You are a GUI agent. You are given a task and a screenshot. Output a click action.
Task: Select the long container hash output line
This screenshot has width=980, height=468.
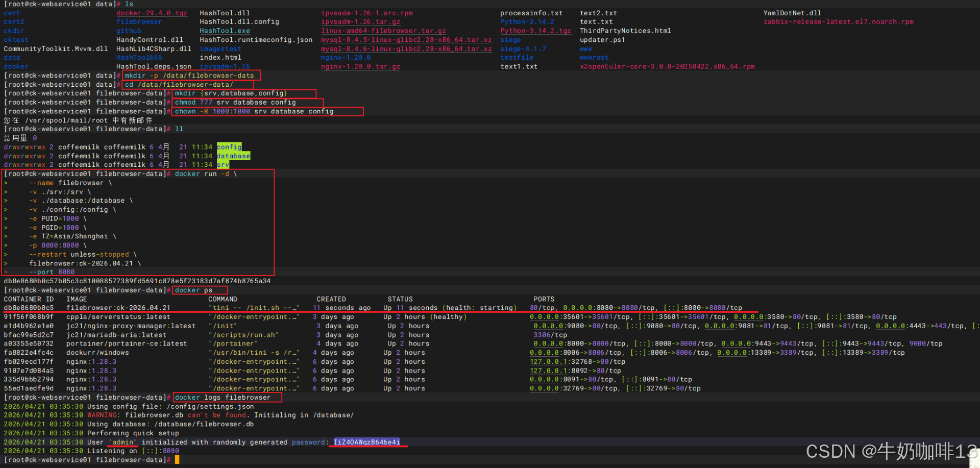(137, 281)
